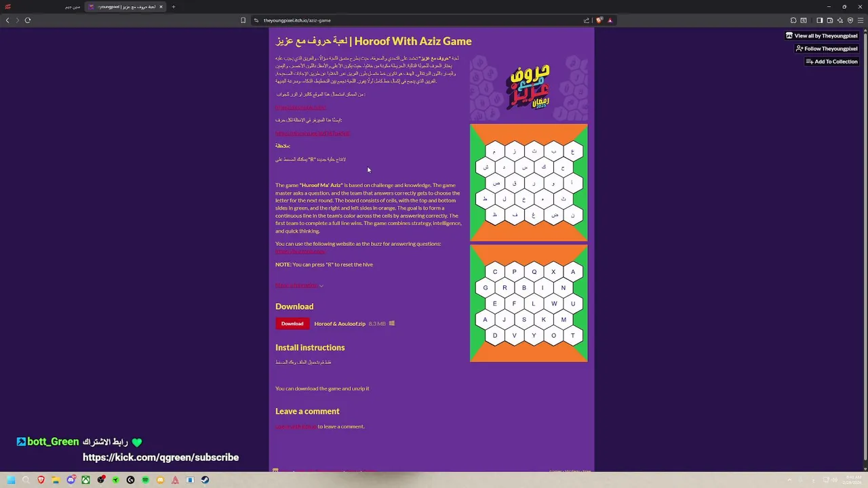Bookmark this page icon in address bar
The image size is (868, 488).
[x=243, y=20]
